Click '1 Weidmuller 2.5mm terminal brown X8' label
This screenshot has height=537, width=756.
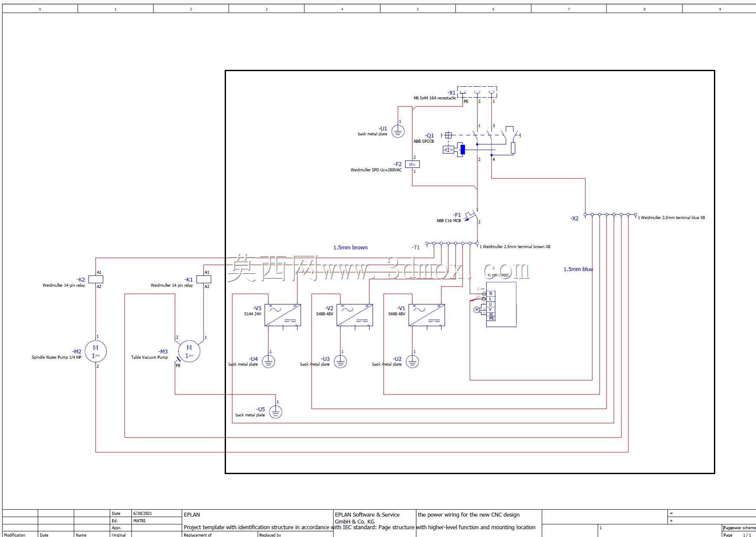pyautogui.click(x=515, y=247)
